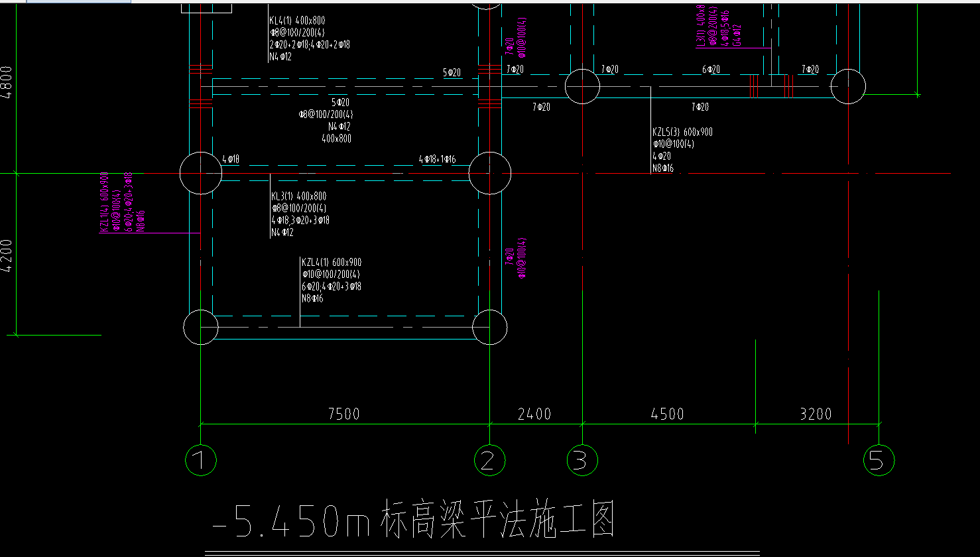
Task: Click the 7500 horizontal dimension text
Action: click(343, 414)
